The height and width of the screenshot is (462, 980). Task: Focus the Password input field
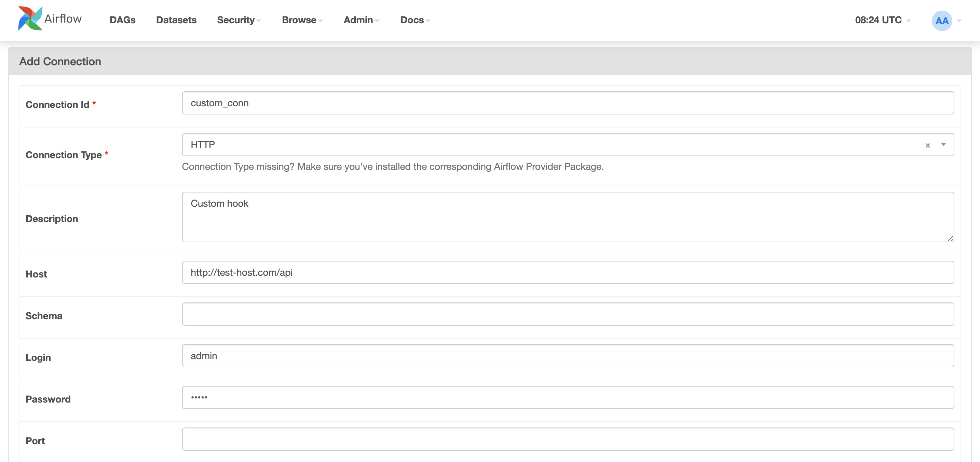(568, 398)
